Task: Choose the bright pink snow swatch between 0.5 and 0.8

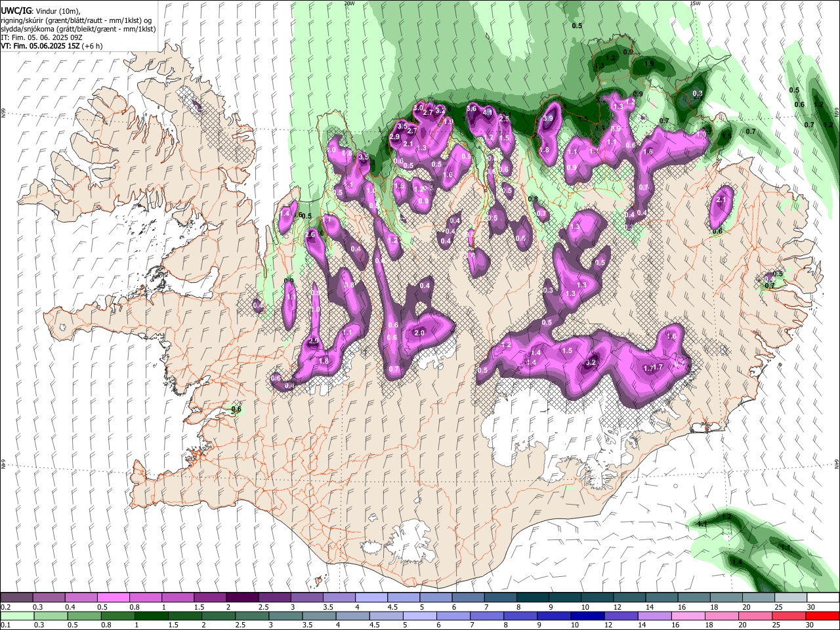Action: click(113, 597)
